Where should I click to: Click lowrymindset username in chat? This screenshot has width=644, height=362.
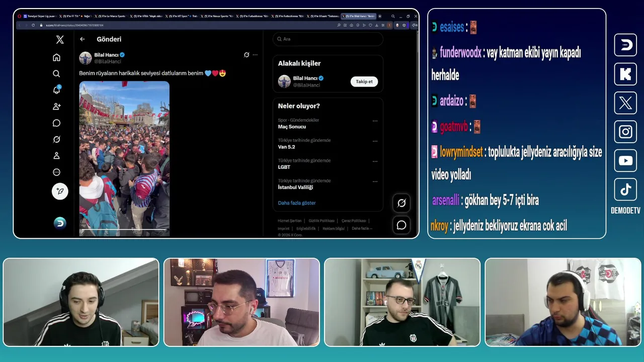(x=461, y=152)
